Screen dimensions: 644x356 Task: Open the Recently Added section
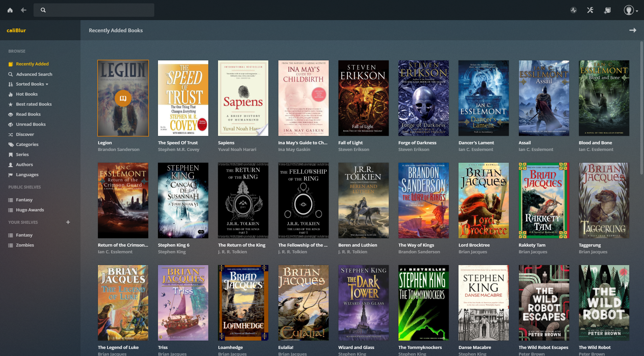pyautogui.click(x=32, y=64)
